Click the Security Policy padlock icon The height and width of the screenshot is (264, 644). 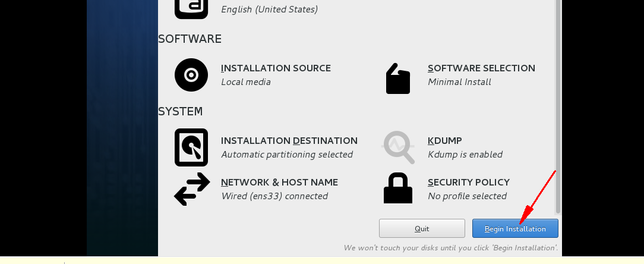(398, 188)
